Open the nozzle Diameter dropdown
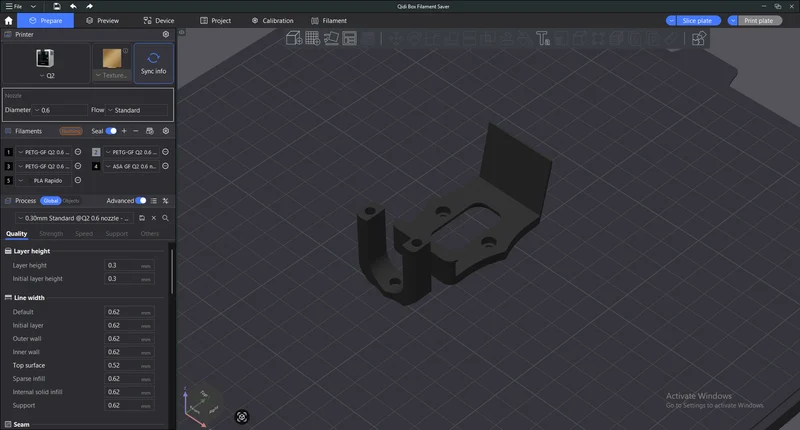The height and width of the screenshot is (430, 800). pyautogui.click(x=60, y=110)
